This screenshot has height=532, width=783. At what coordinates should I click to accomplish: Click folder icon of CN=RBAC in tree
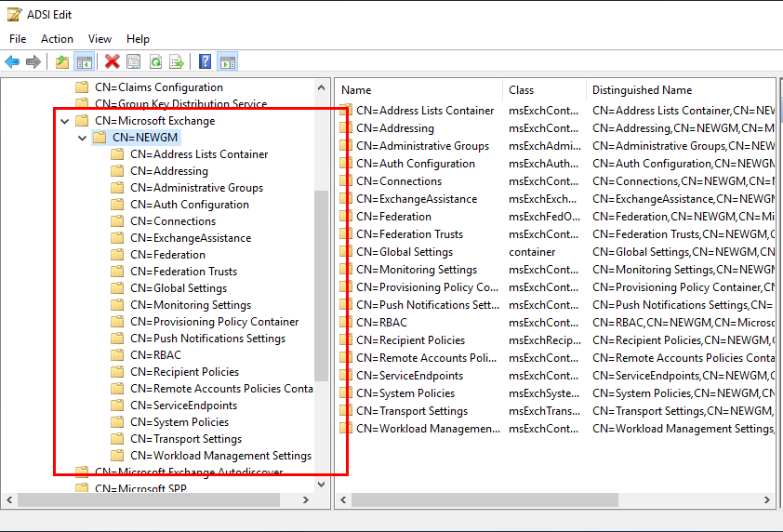[117, 355]
